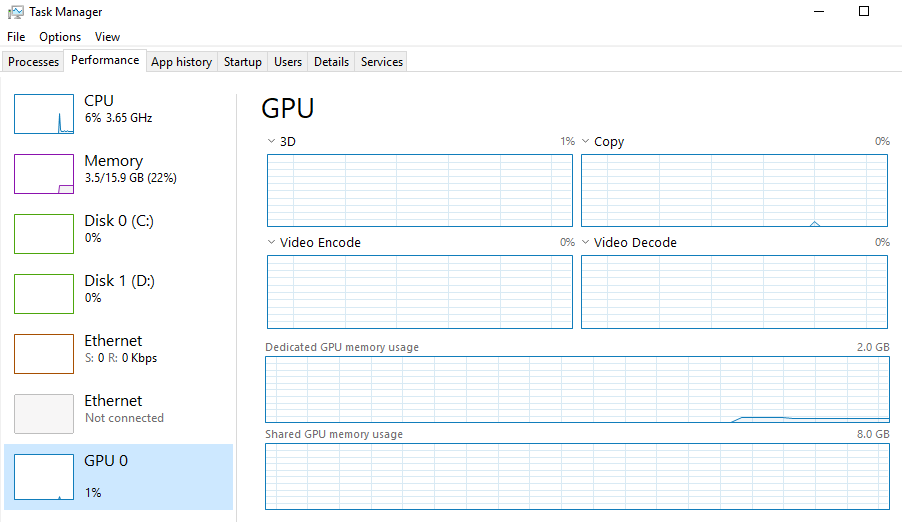
Task: Open the Options menu
Action: (60, 37)
